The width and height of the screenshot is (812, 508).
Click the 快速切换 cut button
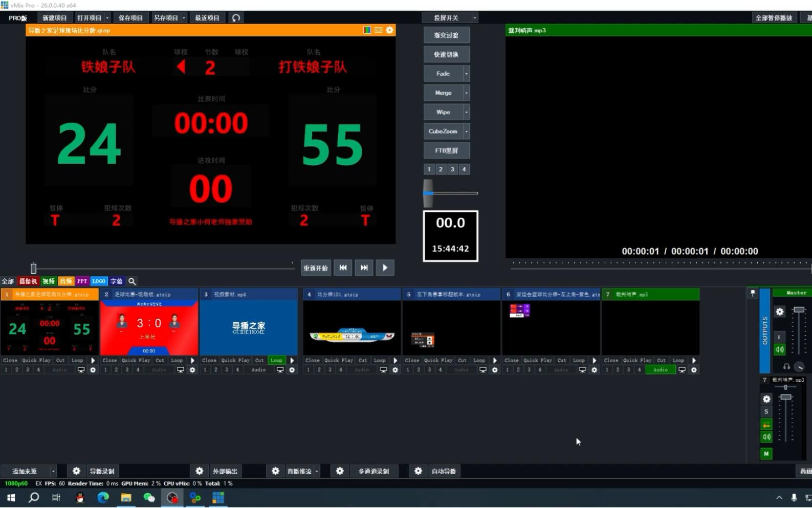[446, 54]
